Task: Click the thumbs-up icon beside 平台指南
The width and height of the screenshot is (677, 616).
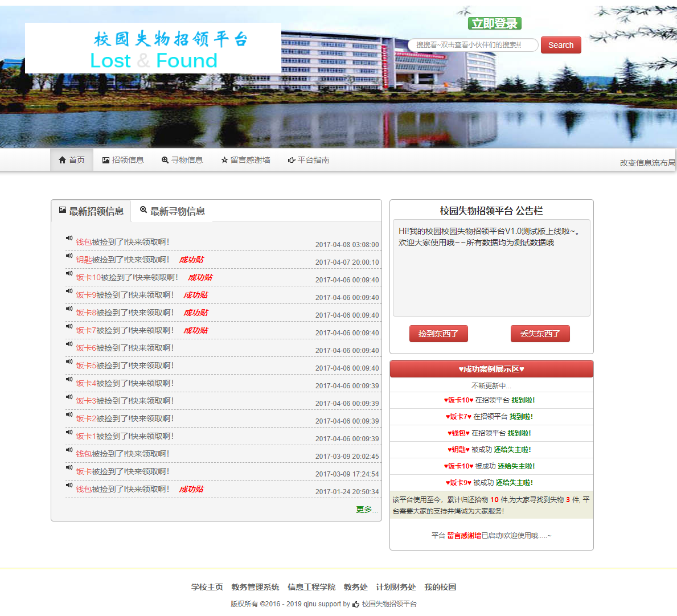Action: click(290, 160)
